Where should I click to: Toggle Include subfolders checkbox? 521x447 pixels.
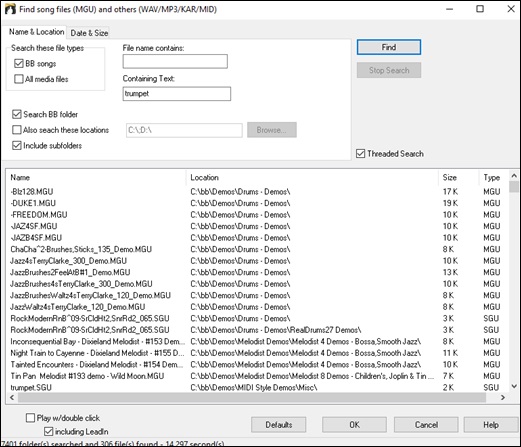pos(17,145)
